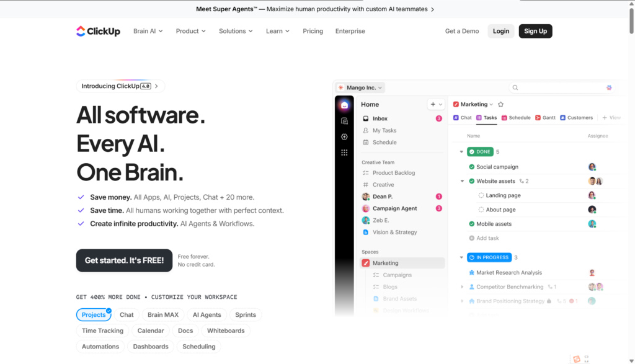Switch to the Customers tab
Image resolution: width=635 pixels, height=364 pixels.
576,118
